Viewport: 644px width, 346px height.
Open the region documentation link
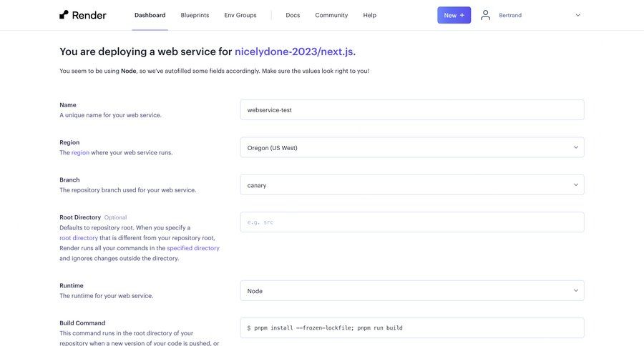(x=81, y=152)
